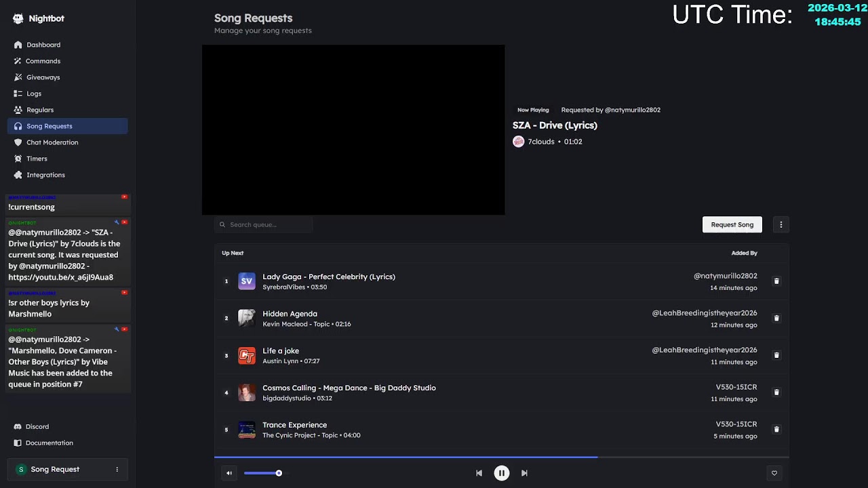Viewport: 868px width, 488px height.
Task: Open the Documentation link
Action: point(49,443)
